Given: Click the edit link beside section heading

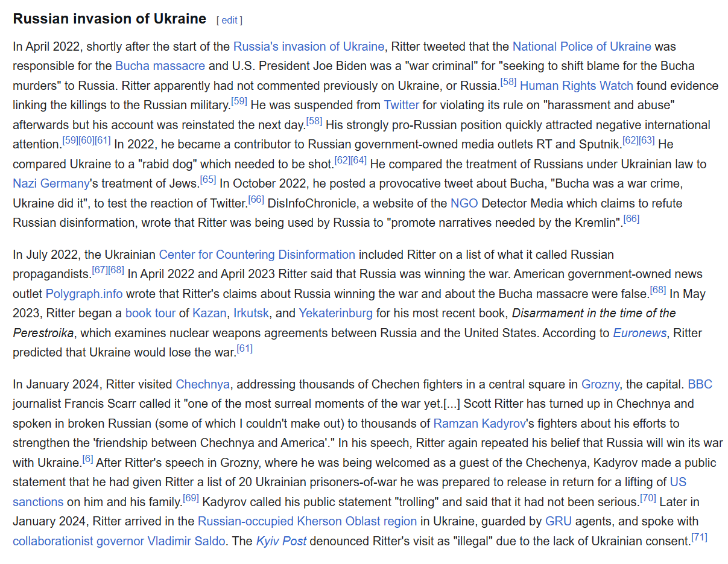Looking at the screenshot, I should click(x=229, y=21).
